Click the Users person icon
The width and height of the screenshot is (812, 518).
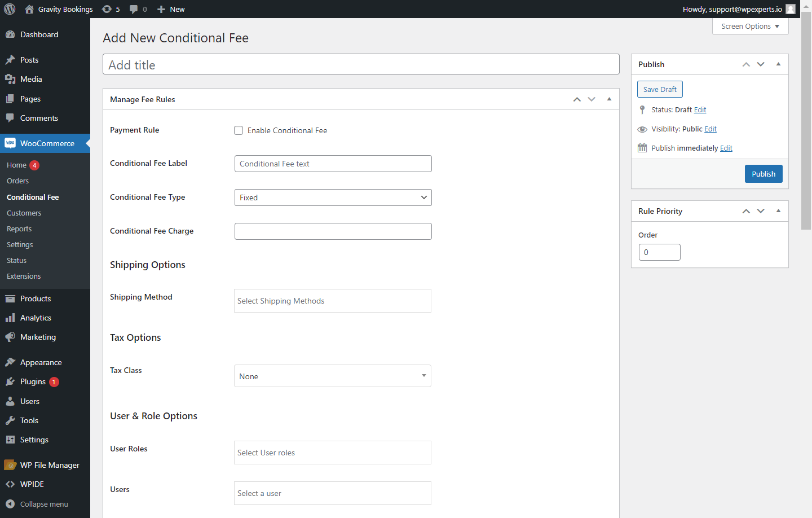pyautogui.click(x=10, y=401)
